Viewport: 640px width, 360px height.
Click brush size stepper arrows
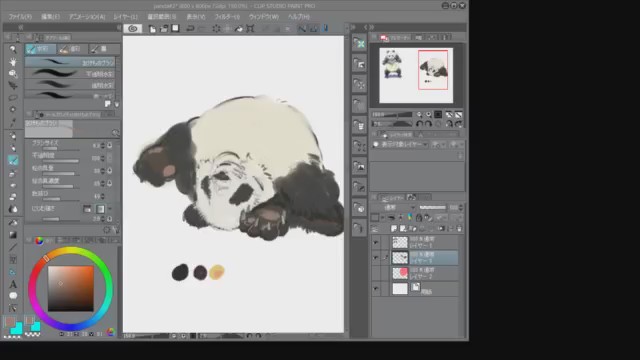pyautogui.click(x=103, y=145)
